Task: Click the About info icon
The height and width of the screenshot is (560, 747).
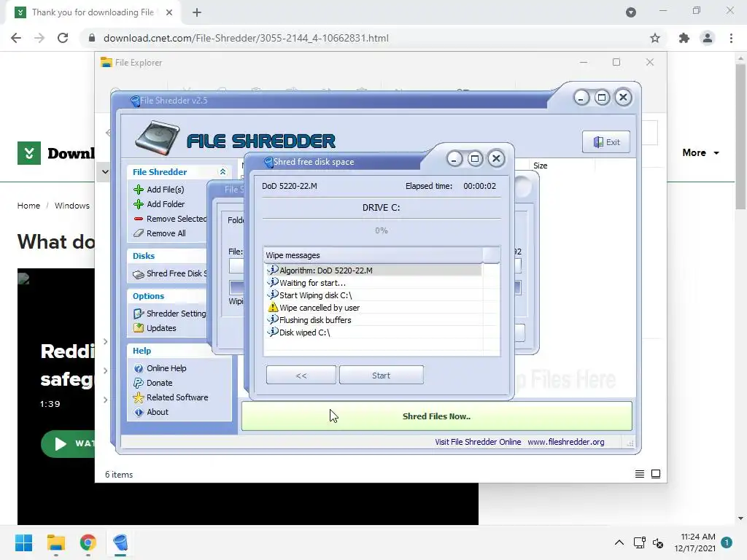Action: [x=139, y=413]
